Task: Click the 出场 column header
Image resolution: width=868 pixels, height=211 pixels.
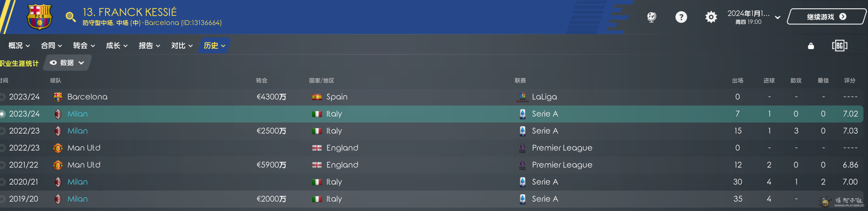Action: tap(737, 81)
